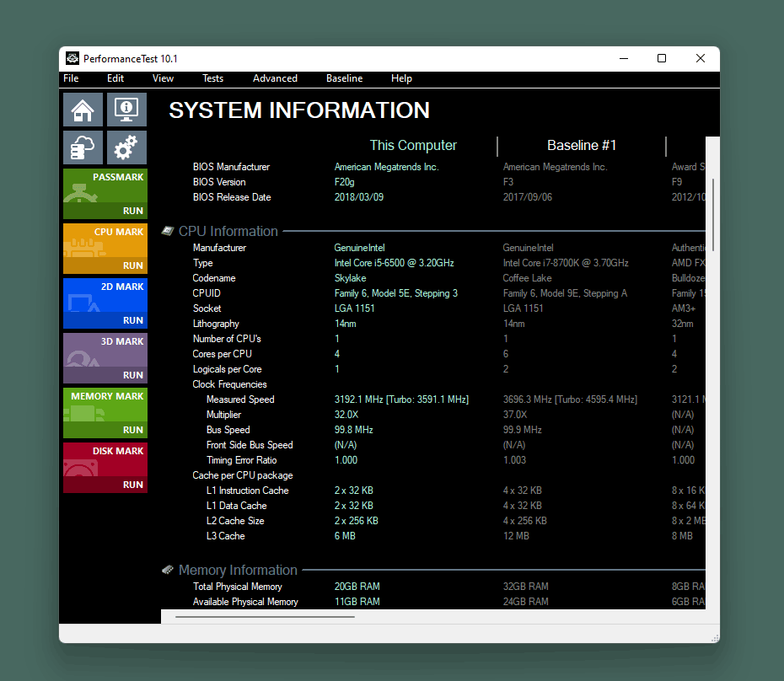Click the Timing Error Ratio label
This screenshot has height=681, width=784.
point(241,460)
